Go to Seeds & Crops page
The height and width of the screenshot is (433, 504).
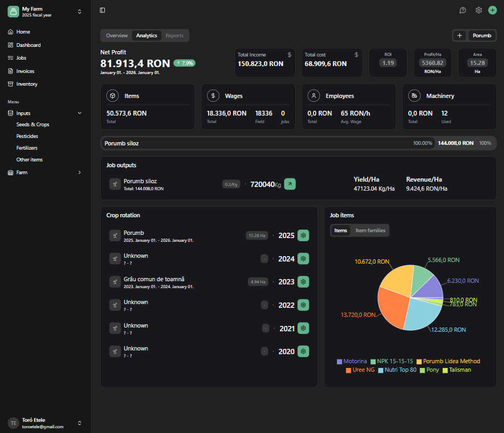coord(32,125)
